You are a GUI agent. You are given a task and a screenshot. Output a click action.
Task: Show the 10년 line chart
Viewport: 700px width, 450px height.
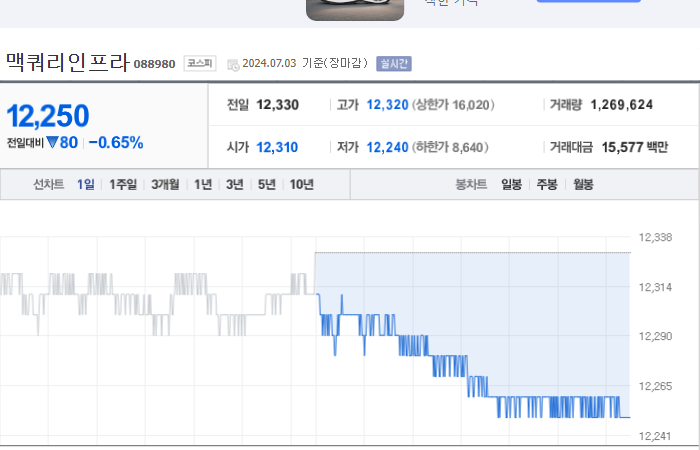point(302,184)
